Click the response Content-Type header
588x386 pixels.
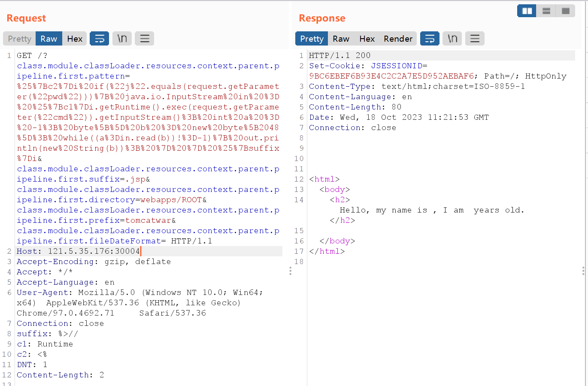click(417, 86)
